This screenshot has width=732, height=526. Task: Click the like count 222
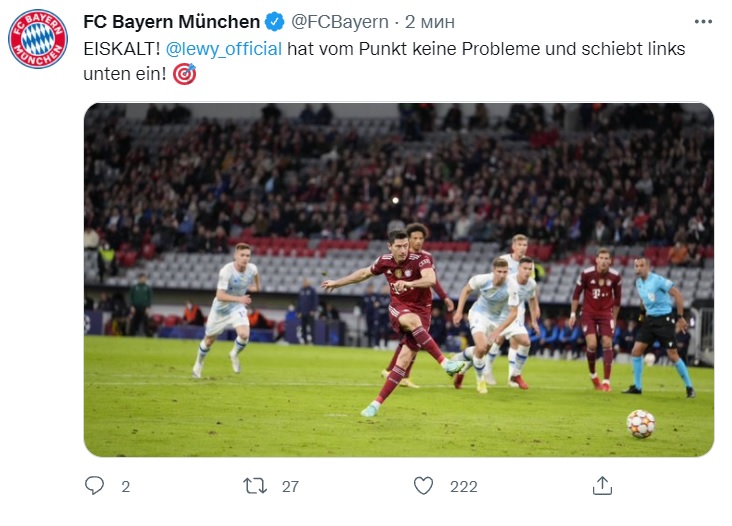pyautogui.click(x=463, y=487)
